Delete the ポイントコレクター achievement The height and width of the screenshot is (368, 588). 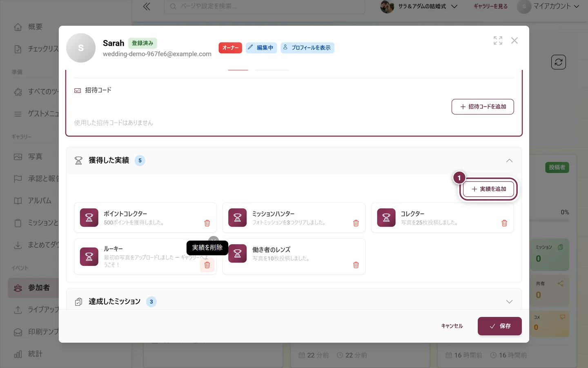[x=207, y=223]
